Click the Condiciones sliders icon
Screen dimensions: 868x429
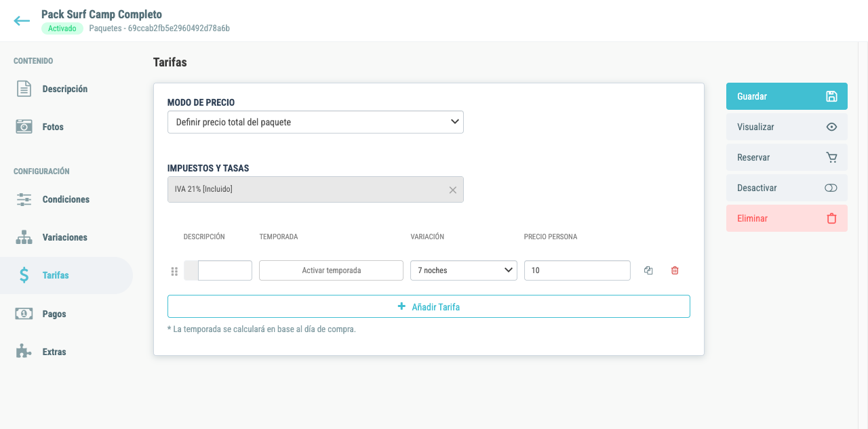pyautogui.click(x=24, y=199)
